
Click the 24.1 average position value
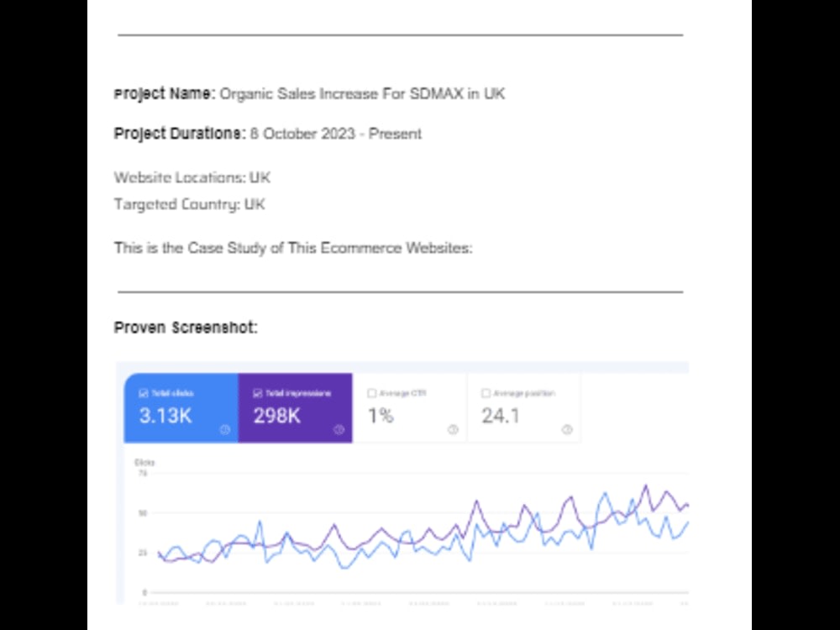pos(501,416)
